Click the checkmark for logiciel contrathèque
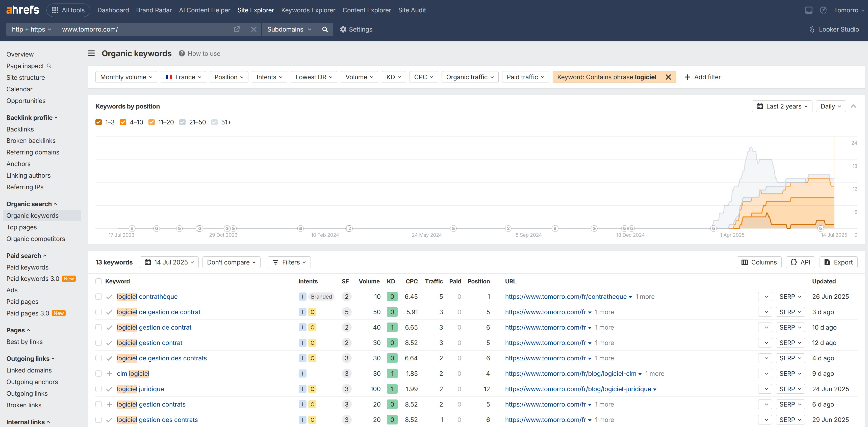Viewport: 868px width, 427px height. point(109,297)
